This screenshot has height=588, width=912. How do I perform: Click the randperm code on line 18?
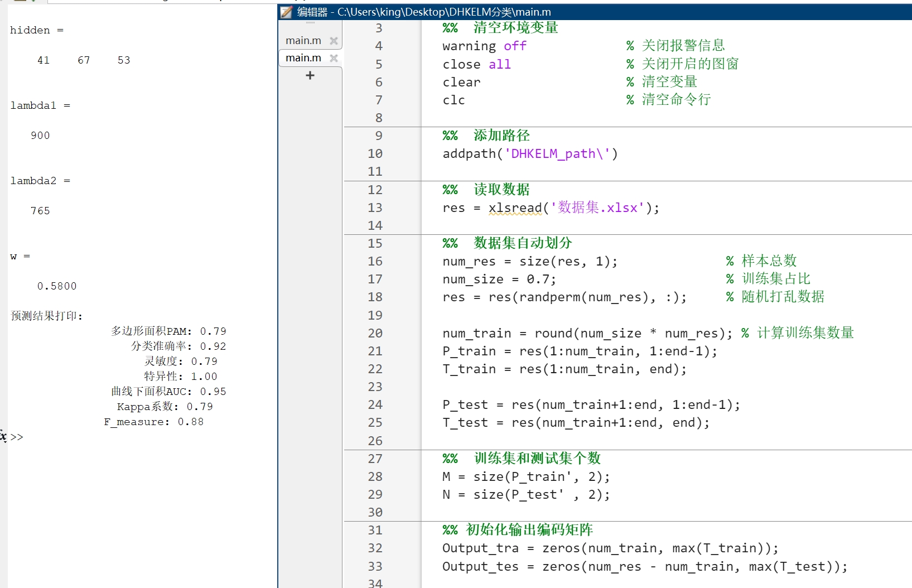[564, 297]
